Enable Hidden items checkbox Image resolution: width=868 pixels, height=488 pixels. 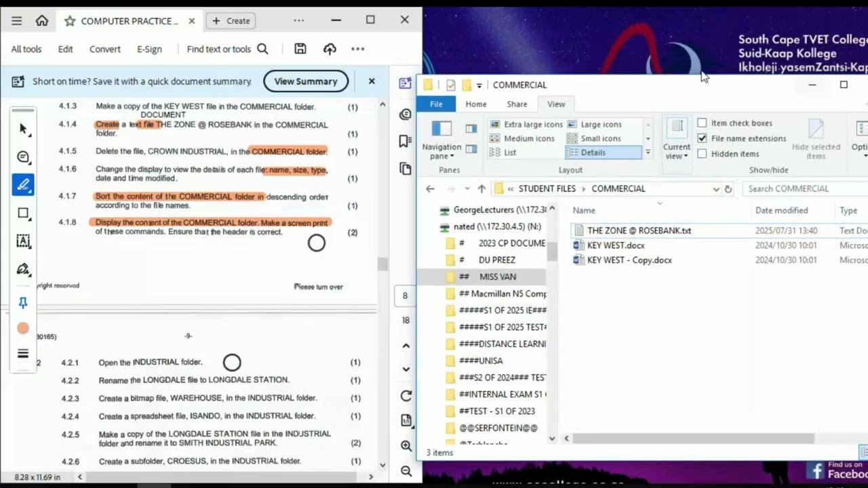click(703, 154)
